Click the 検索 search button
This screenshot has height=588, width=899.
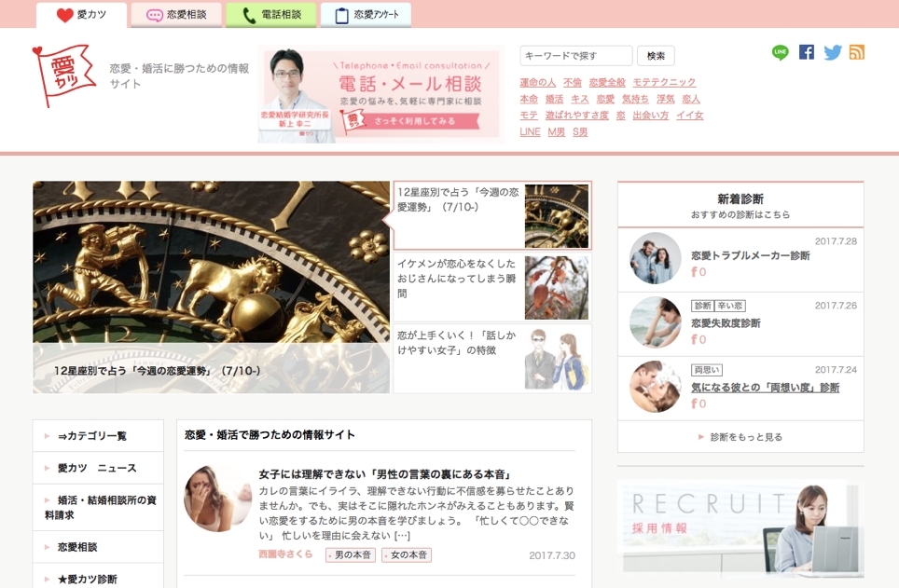point(656,56)
